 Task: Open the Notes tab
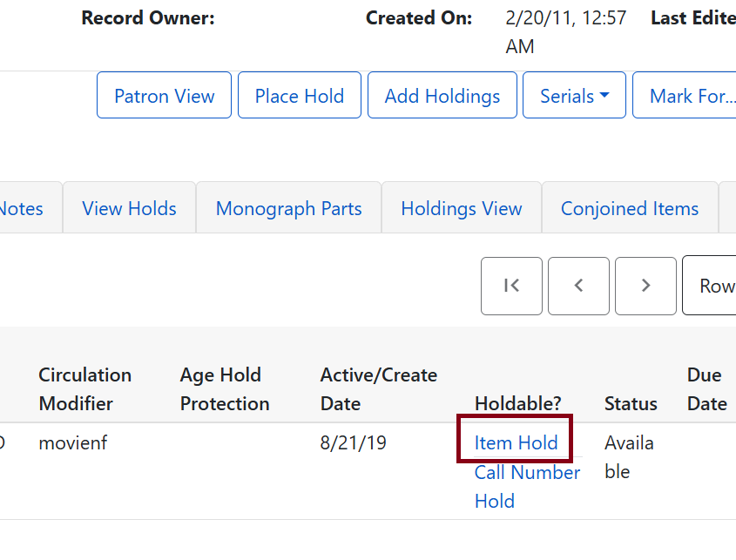click(22, 208)
